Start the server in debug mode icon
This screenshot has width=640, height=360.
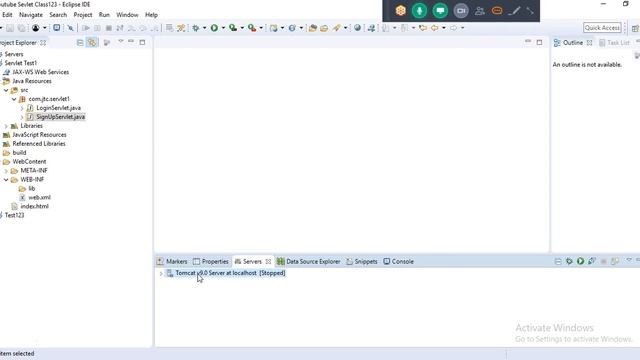coord(569,261)
